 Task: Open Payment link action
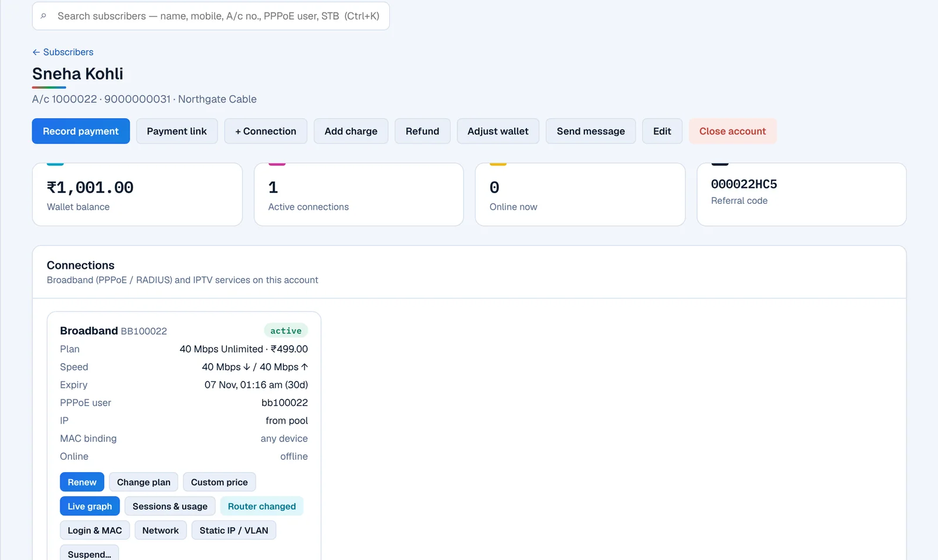(x=177, y=131)
